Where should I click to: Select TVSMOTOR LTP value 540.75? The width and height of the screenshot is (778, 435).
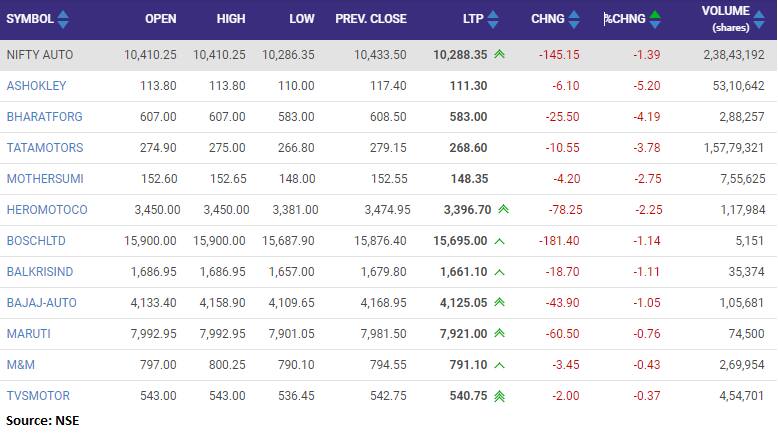(x=468, y=395)
